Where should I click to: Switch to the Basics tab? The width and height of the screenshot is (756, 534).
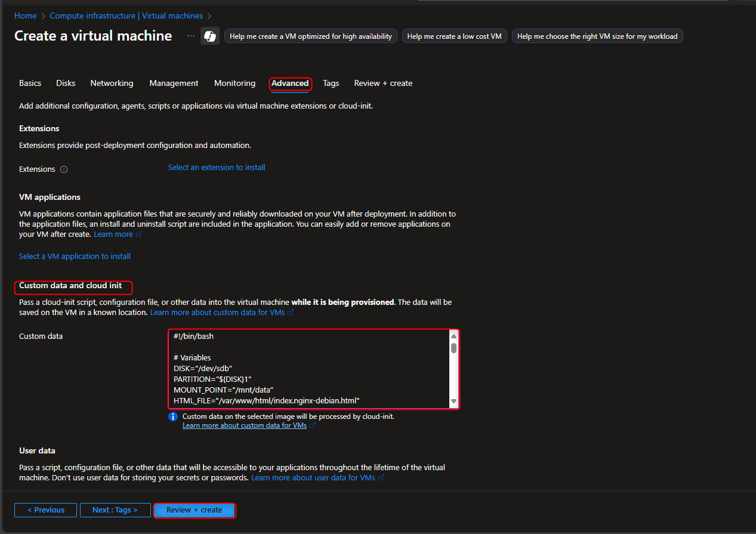30,83
